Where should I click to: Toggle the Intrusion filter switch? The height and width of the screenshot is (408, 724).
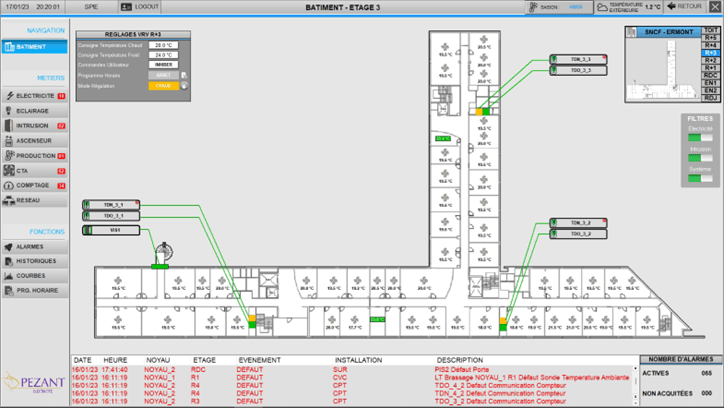point(700,158)
